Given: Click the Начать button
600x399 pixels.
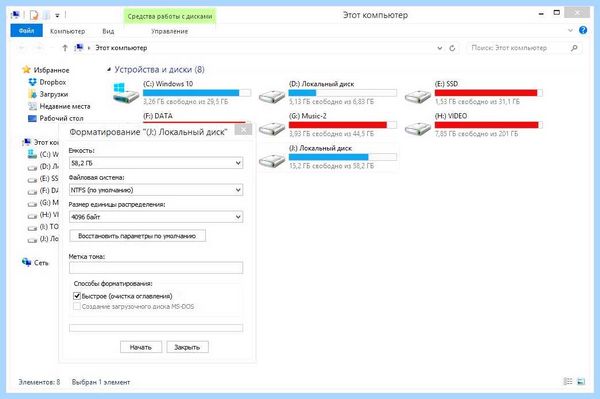Looking at the screenshot, I should tap(141, 347).
